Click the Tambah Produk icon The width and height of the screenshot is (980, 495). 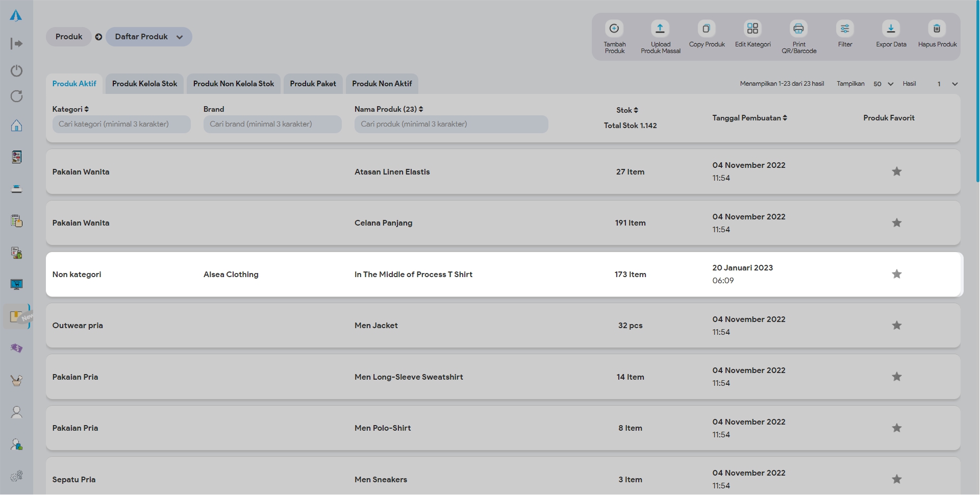(614, 29)
